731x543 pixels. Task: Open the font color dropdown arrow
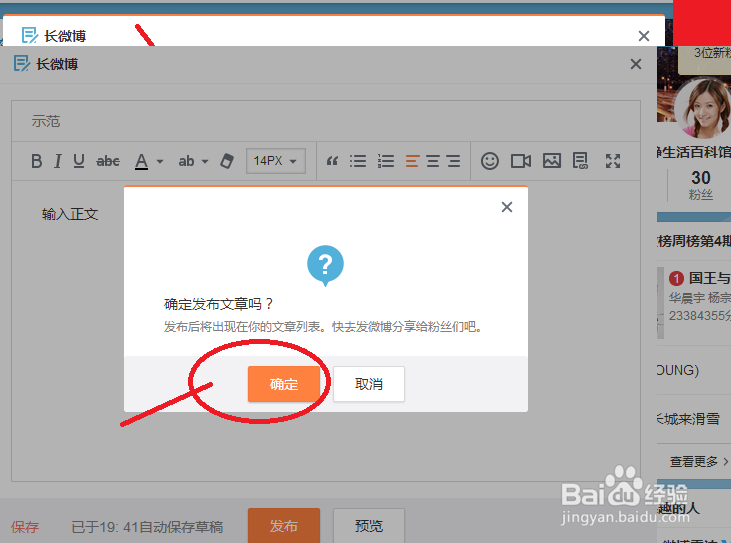click(x=160, y=162)
